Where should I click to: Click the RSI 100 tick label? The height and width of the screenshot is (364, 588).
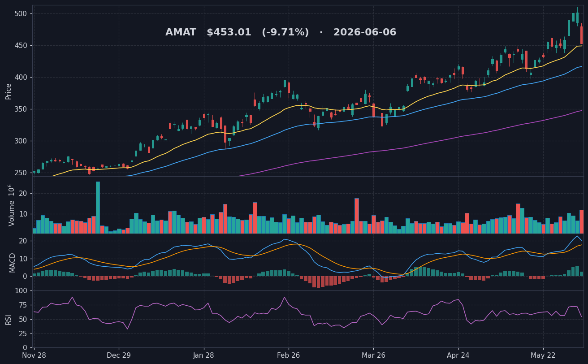point(21,291)
